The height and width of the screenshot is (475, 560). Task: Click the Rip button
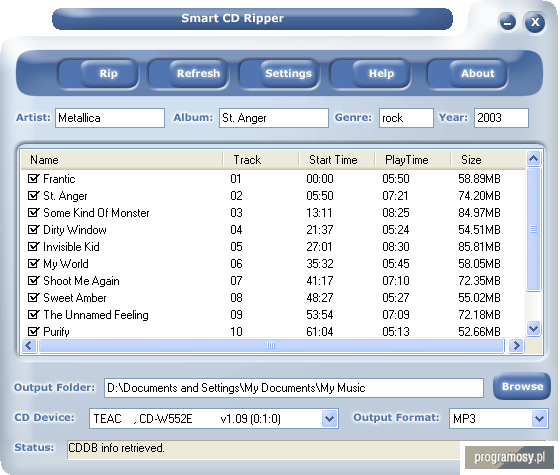point(99,74)
